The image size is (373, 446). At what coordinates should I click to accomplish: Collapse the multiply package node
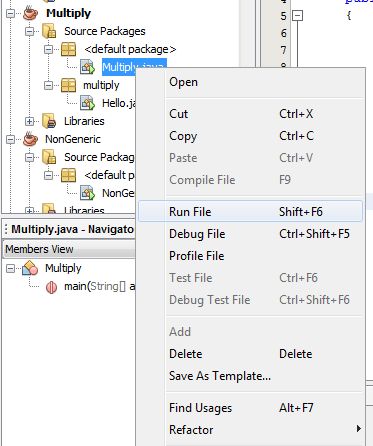click(49, 85)
